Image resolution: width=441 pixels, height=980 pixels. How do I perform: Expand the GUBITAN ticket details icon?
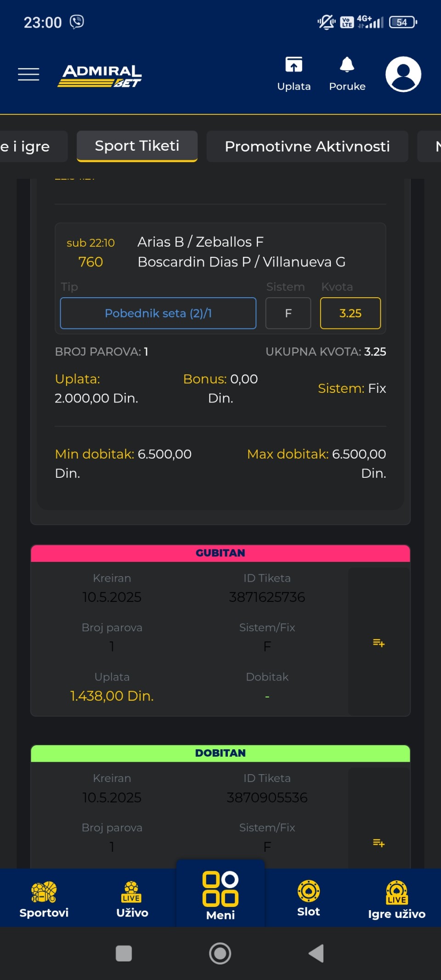(379, 642)
